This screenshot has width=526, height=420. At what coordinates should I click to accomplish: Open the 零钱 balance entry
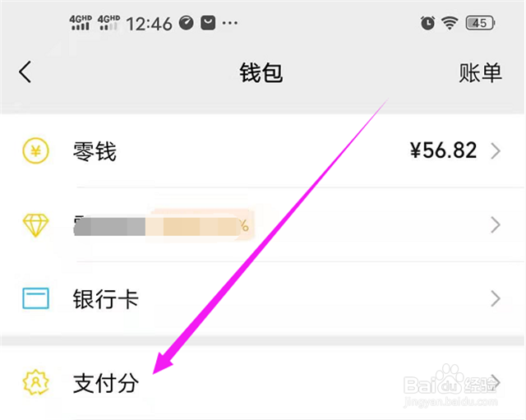(x=95, y=150)
